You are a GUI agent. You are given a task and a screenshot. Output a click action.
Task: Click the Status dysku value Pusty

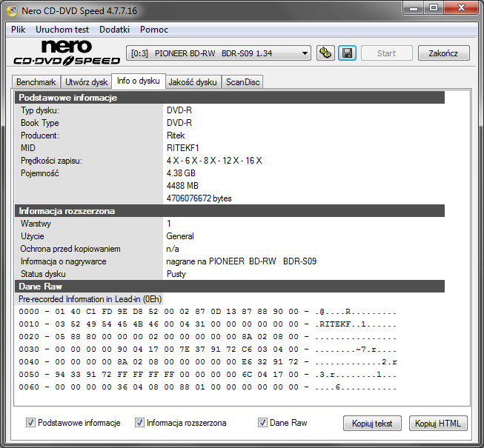coord(176,274)
